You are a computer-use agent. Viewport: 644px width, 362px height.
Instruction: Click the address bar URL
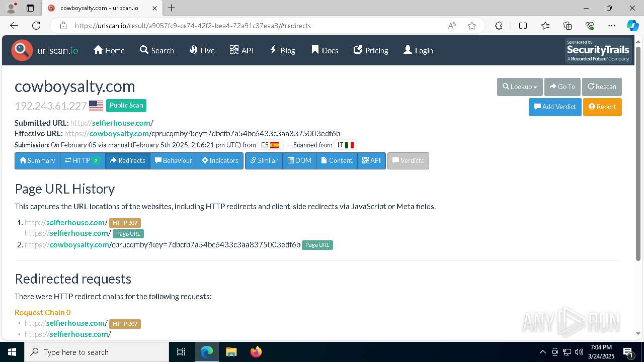pyautogui.click(x=193, y=26)
